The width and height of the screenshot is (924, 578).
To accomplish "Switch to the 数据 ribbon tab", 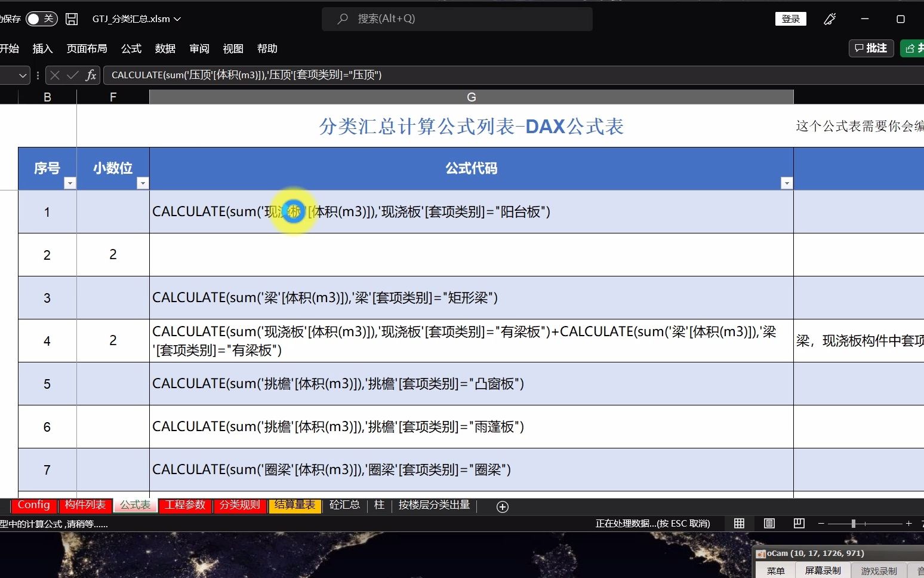I will 165,49.
